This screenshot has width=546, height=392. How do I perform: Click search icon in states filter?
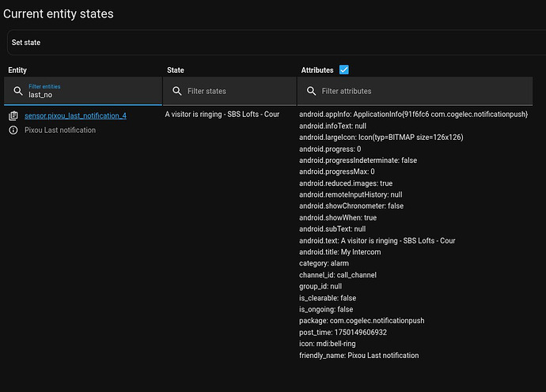coord(177,91)
